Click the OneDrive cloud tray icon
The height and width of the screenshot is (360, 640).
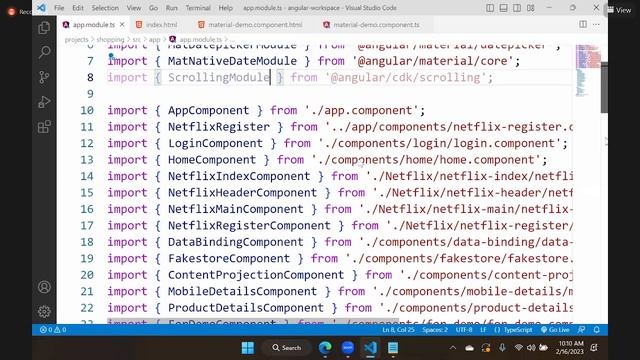click(469, 348)
